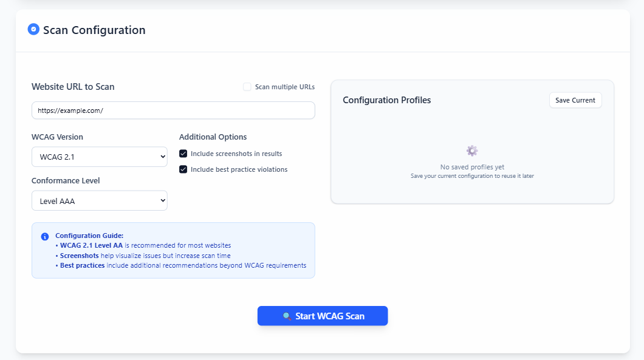Click the Scan Configuration heading text
The width and height of the screenshot is (644, 360).
pos(94,30)
